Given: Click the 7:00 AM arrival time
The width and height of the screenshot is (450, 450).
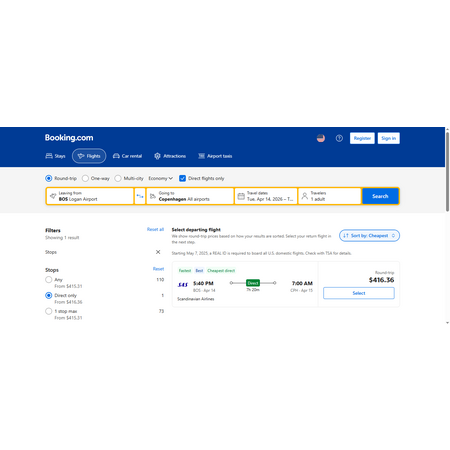Looking at the screenshot, I should (302, 283).
